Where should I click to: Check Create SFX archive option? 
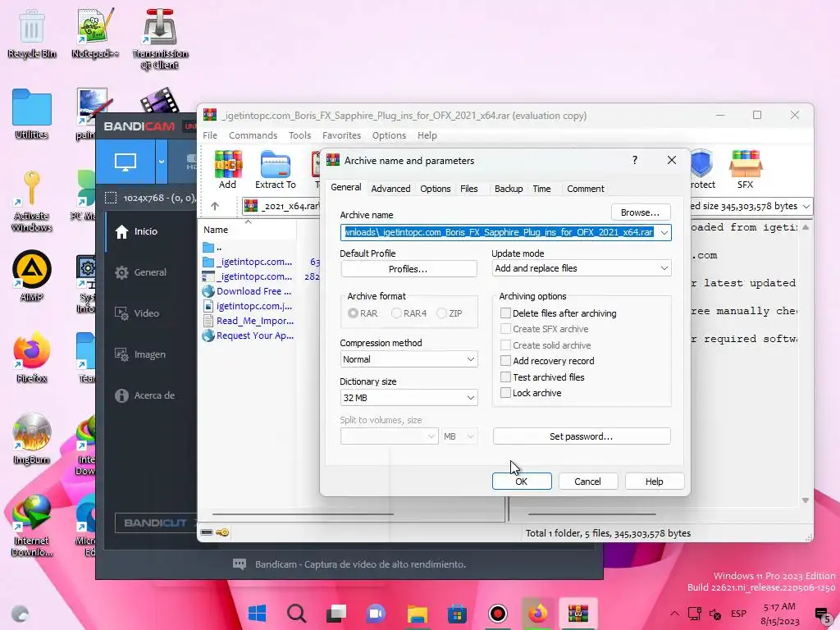pos(505,328)
